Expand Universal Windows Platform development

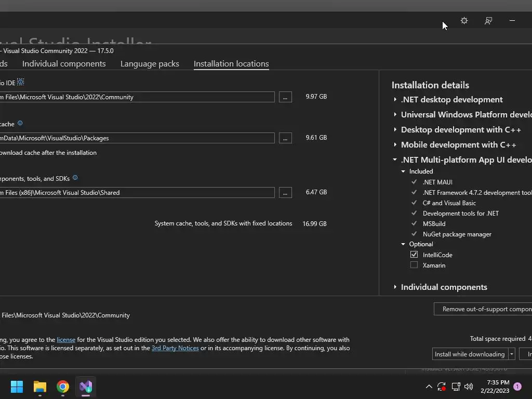[395, 114]
